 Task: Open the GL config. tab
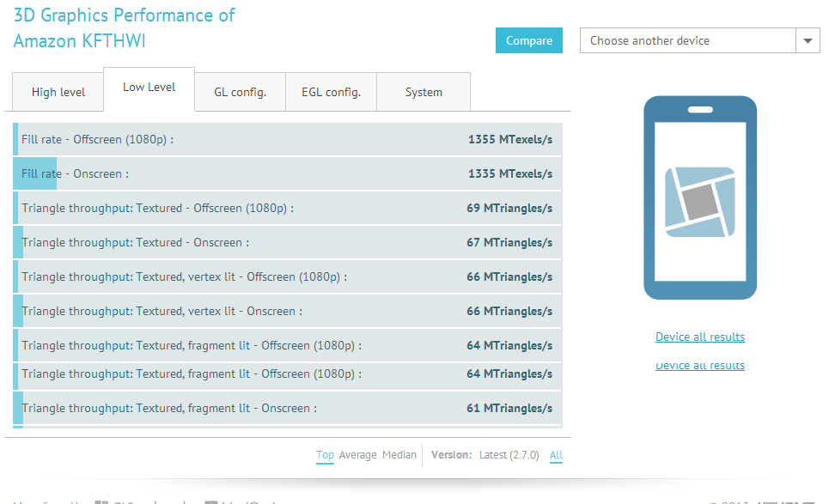[x=240, y=92]
